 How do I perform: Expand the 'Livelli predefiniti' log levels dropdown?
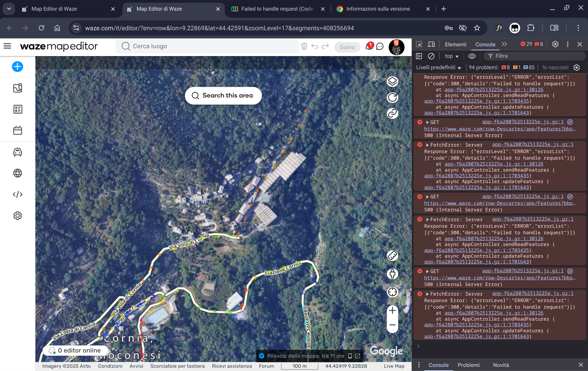pos(438,67)
